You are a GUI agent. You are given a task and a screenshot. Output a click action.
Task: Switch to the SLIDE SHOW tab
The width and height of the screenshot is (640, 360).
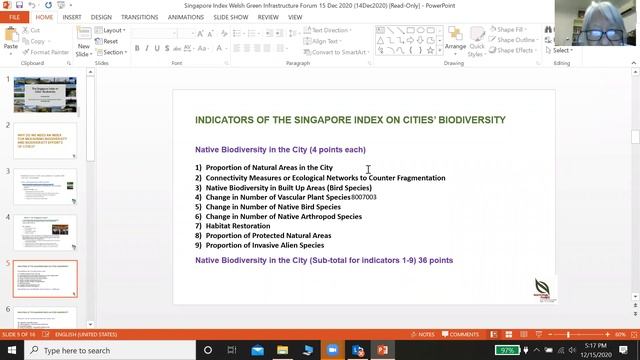(231, 17)
